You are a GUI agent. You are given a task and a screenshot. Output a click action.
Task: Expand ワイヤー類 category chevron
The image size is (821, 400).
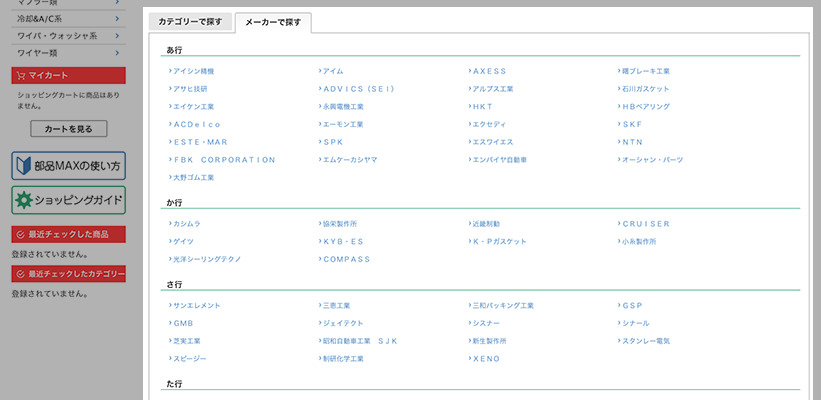click(x=117, y=53)
